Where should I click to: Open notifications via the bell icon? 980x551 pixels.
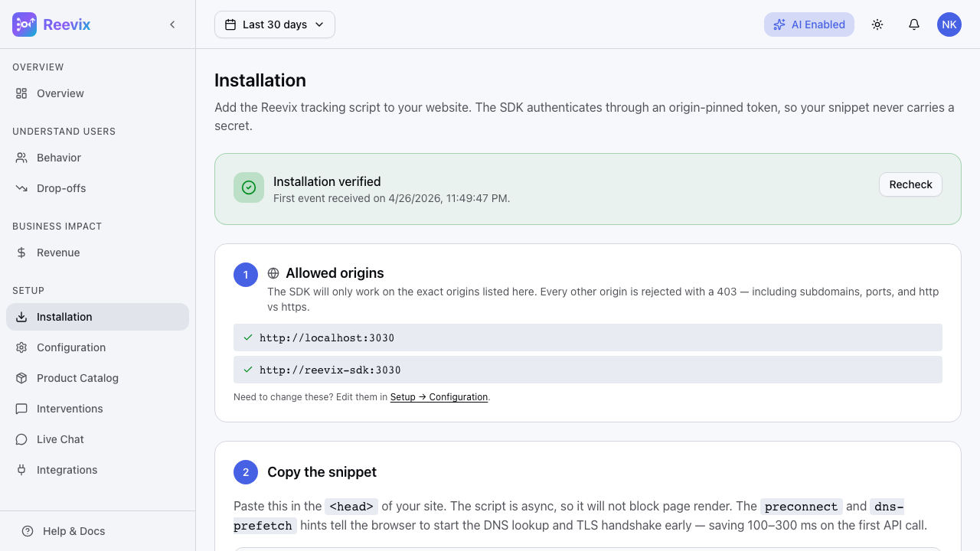tap(914, 24)
